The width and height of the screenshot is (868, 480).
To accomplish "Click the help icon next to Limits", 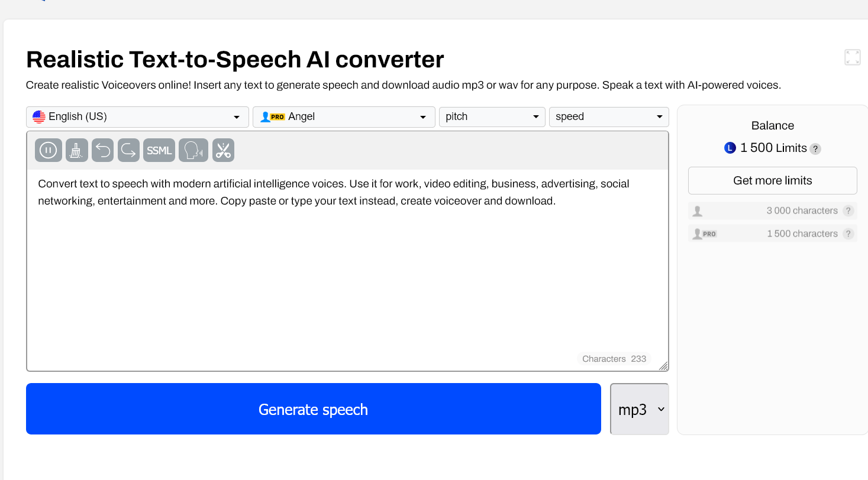I will pyautogui.click(x=815, y=149).
